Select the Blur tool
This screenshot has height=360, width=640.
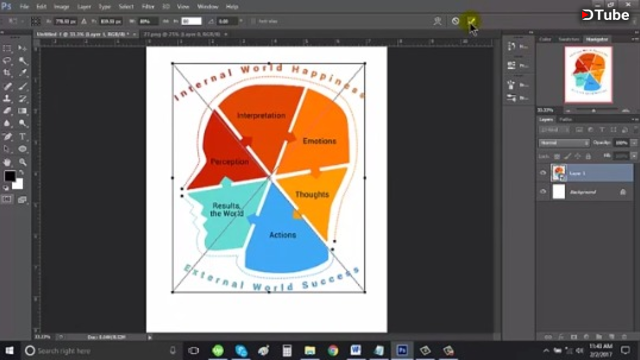coord(7,123)
